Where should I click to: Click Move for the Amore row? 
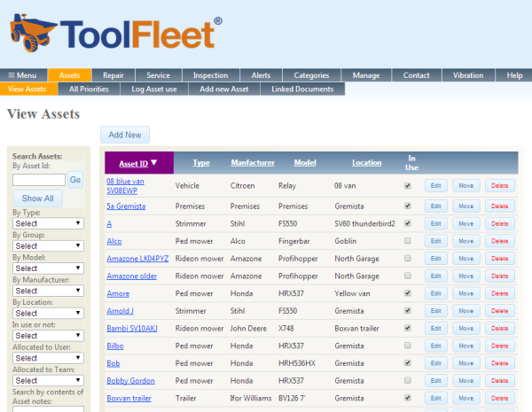coord(465,293)
